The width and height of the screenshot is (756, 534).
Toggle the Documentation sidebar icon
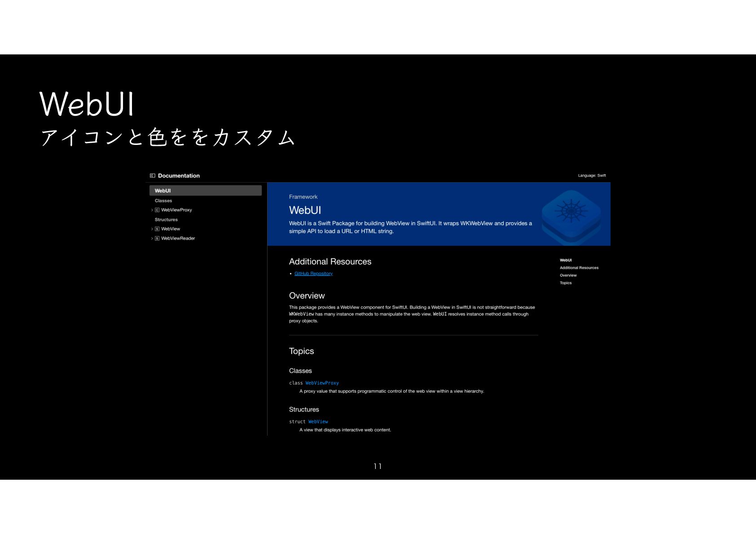pos(153,175)
